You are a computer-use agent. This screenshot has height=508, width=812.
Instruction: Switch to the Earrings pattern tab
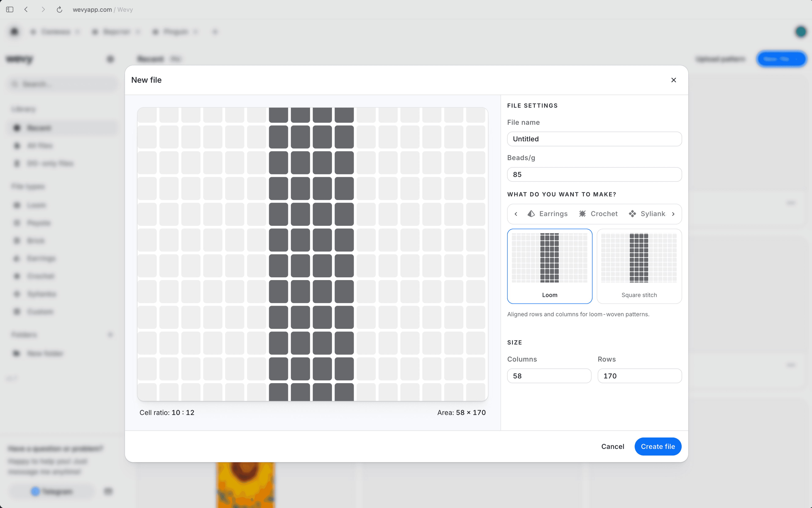[548, 214]
